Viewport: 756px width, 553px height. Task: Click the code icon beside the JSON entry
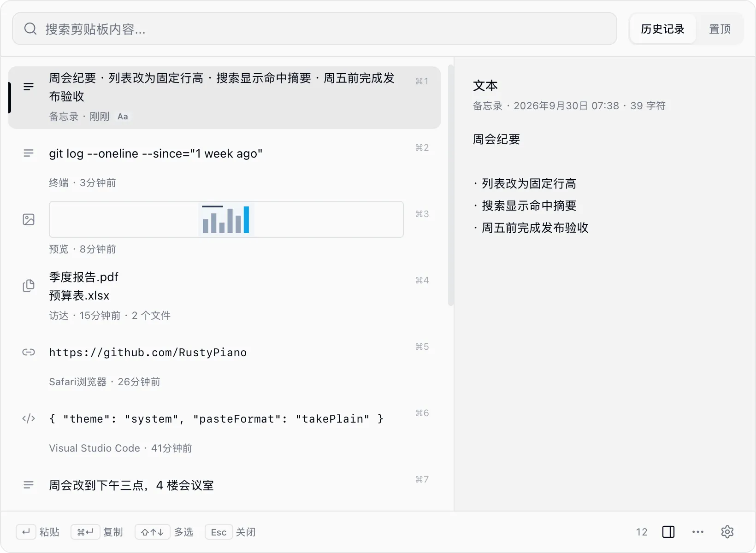[29, 418]
